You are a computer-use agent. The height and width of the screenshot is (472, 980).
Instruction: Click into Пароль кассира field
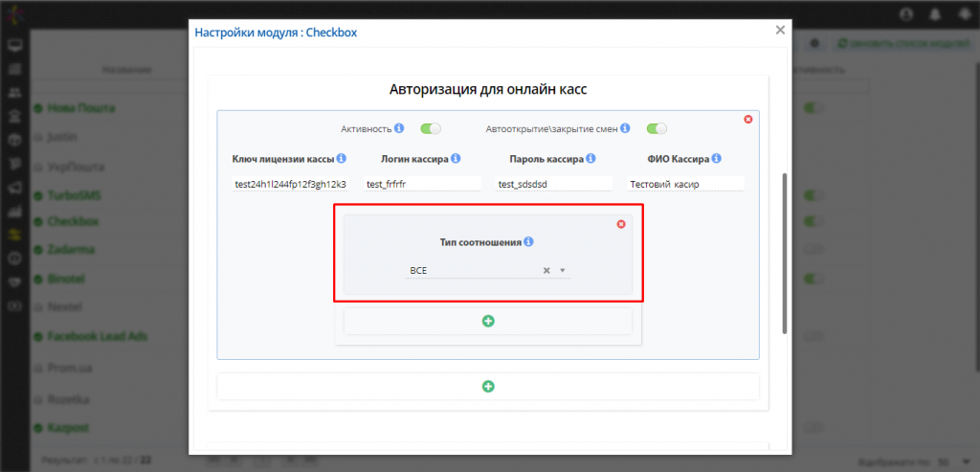pos(554,184)
